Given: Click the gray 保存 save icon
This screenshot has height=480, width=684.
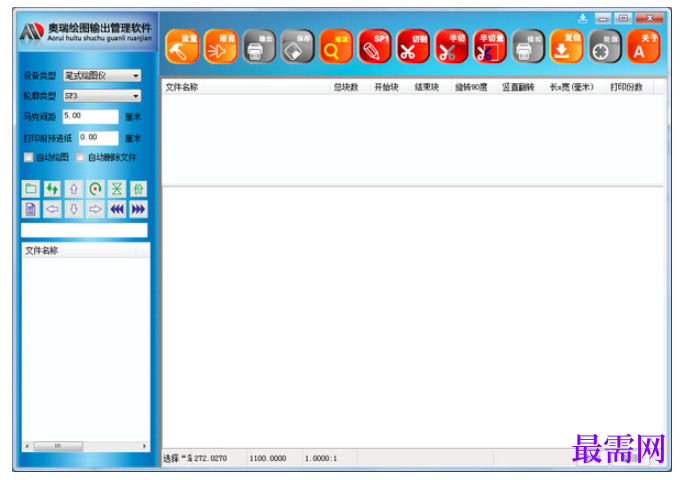Looking at the screenshot, I should pos(298,47).
